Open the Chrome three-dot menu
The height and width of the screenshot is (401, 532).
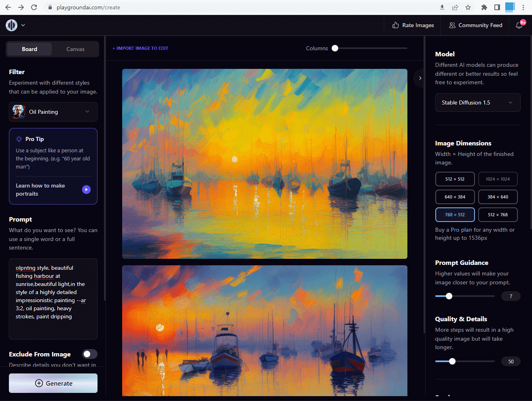[523, 7]
